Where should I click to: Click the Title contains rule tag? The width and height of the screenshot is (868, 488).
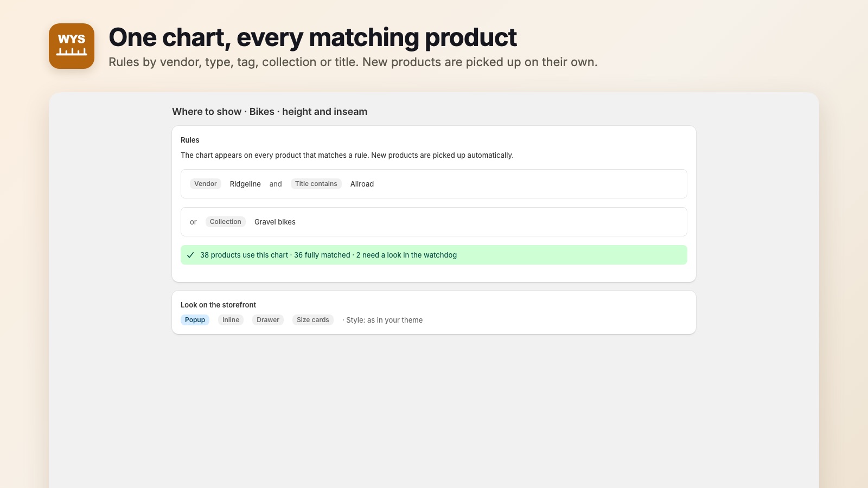[316, 184]
